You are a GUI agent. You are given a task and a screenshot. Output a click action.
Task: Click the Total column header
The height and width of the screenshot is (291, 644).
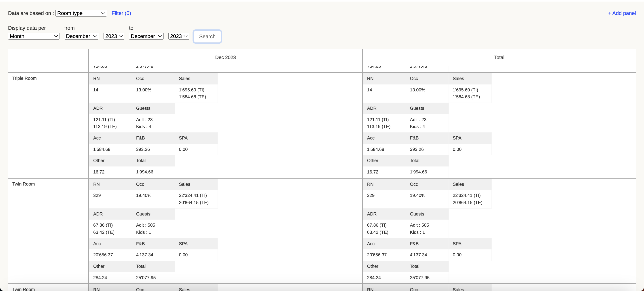[x=499, y=57]
